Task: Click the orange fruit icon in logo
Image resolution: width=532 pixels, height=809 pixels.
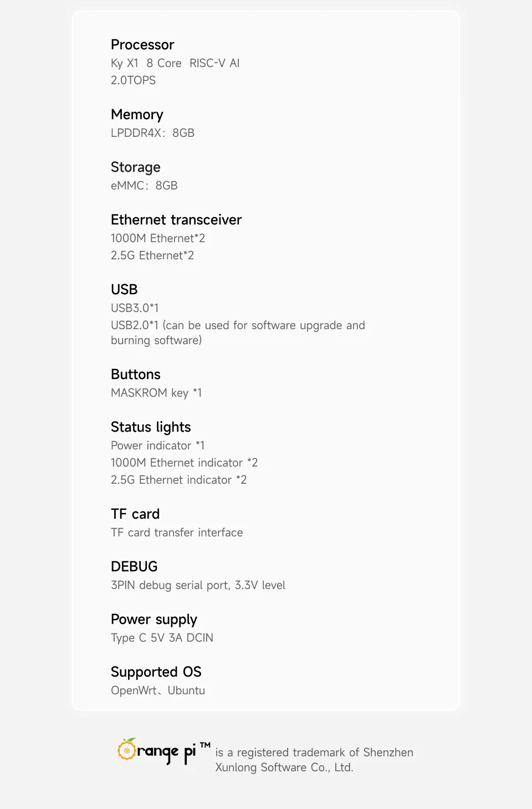Action: pyautogui.click(x=127, y=749)
